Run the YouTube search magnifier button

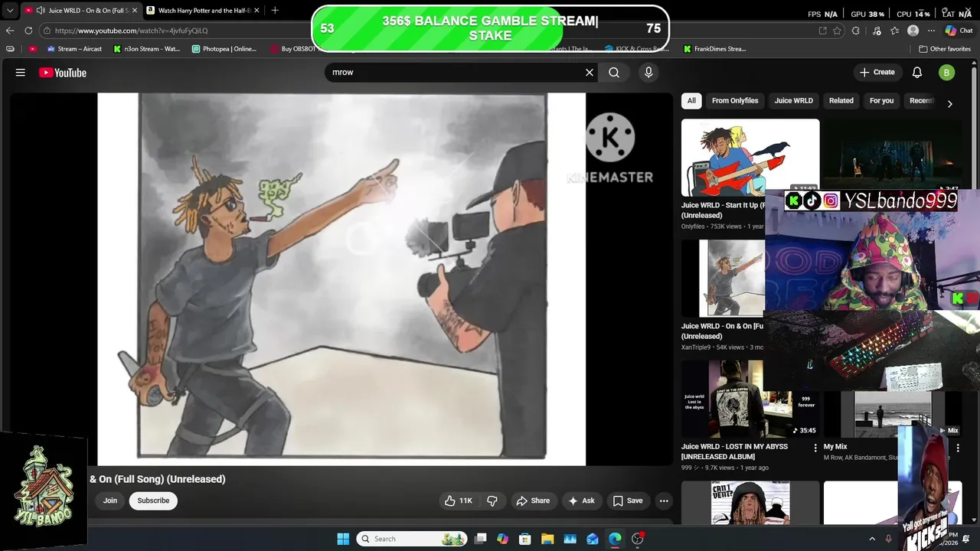[614, 72]
